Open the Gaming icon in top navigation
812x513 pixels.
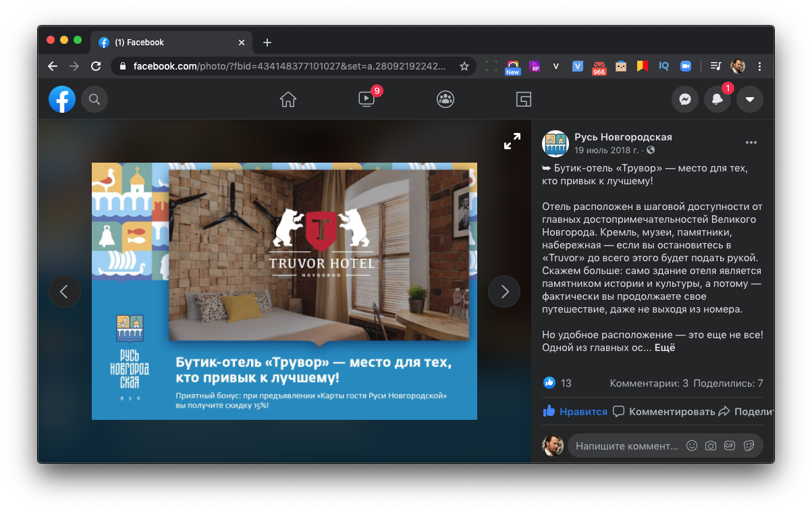pyautogui.click(x=524, y=100)
